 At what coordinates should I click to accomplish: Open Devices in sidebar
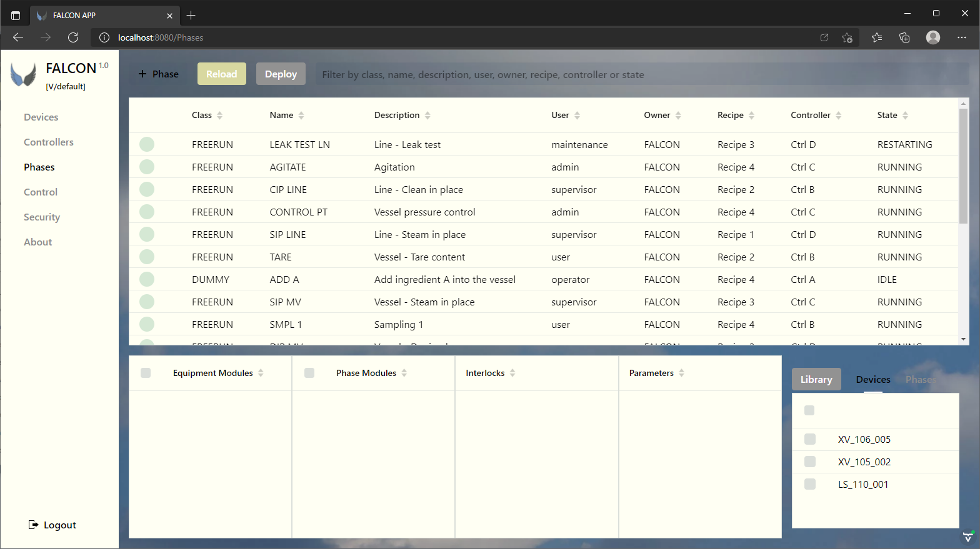click(x=41, y=117)
